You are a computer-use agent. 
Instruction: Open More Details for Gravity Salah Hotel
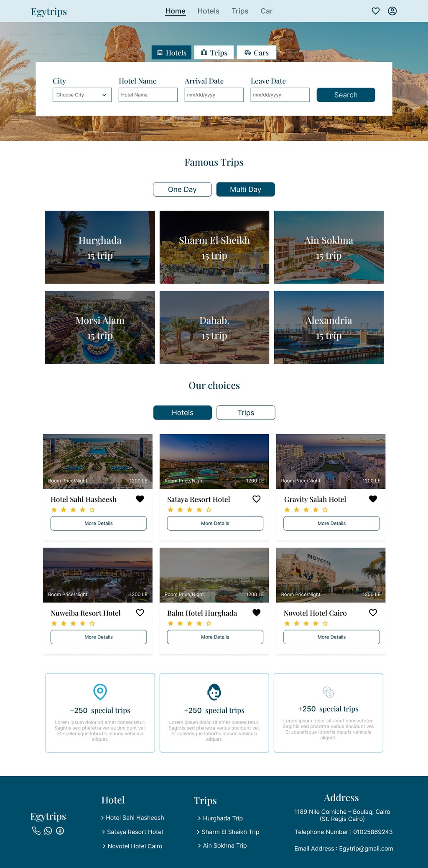pyautogui.click(x=331, y=523)
